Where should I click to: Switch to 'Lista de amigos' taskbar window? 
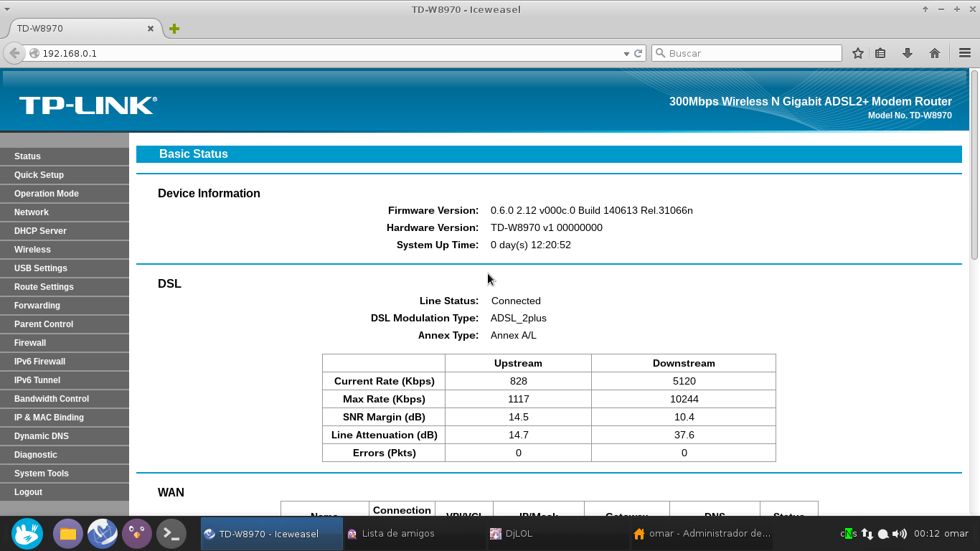coord(415,534)
